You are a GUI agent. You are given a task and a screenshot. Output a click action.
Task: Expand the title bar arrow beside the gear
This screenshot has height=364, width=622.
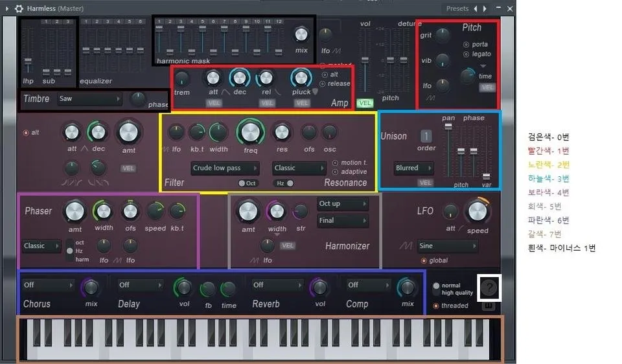pos(6,8)
